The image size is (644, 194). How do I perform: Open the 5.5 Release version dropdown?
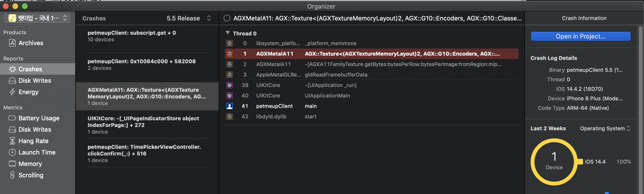189,18
